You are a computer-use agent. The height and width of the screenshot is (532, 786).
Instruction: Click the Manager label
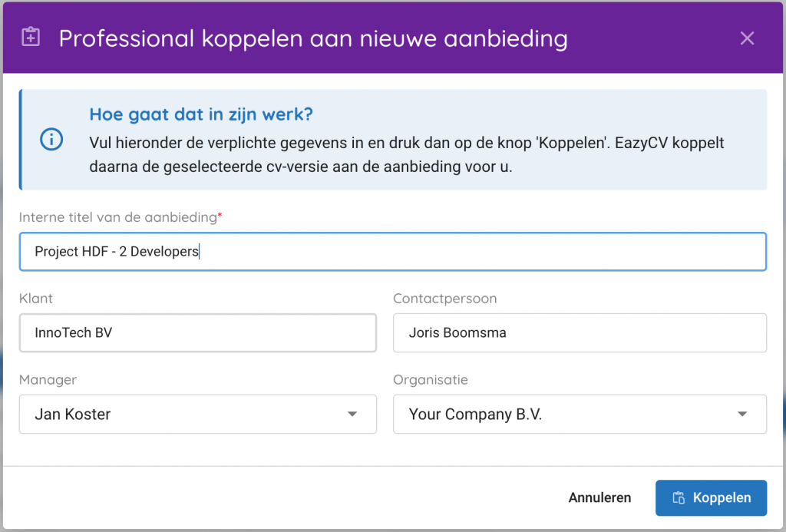point(48,380)
